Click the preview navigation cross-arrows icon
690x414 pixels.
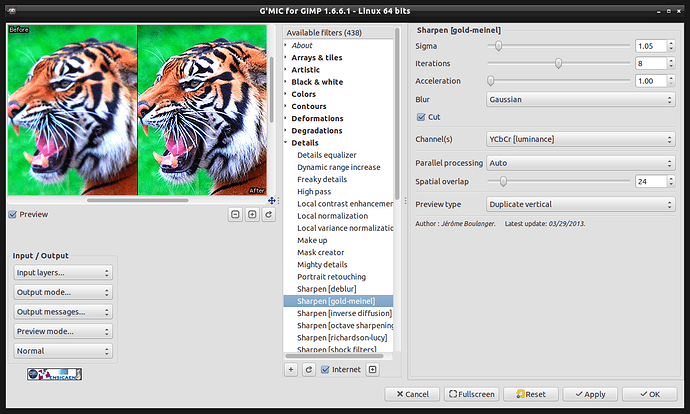[271, 201]
